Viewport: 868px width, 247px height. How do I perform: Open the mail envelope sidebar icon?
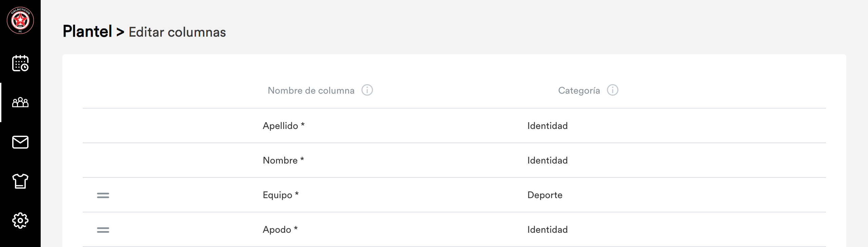pyautogui.click(x=20, y=142)
